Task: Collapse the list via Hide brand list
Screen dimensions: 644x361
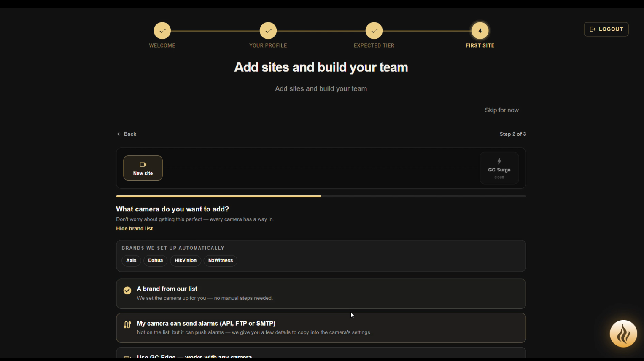Action: (135, 228)
